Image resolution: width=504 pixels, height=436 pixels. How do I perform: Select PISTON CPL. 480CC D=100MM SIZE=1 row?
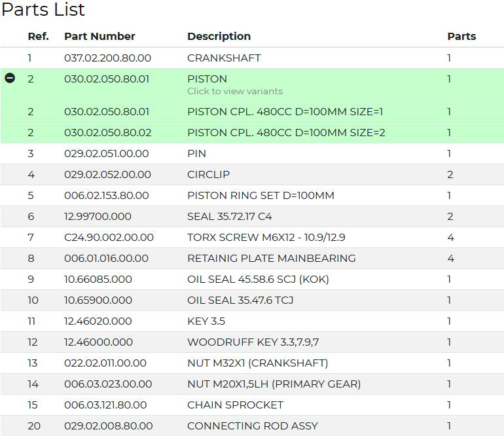(x=252, y=111)
